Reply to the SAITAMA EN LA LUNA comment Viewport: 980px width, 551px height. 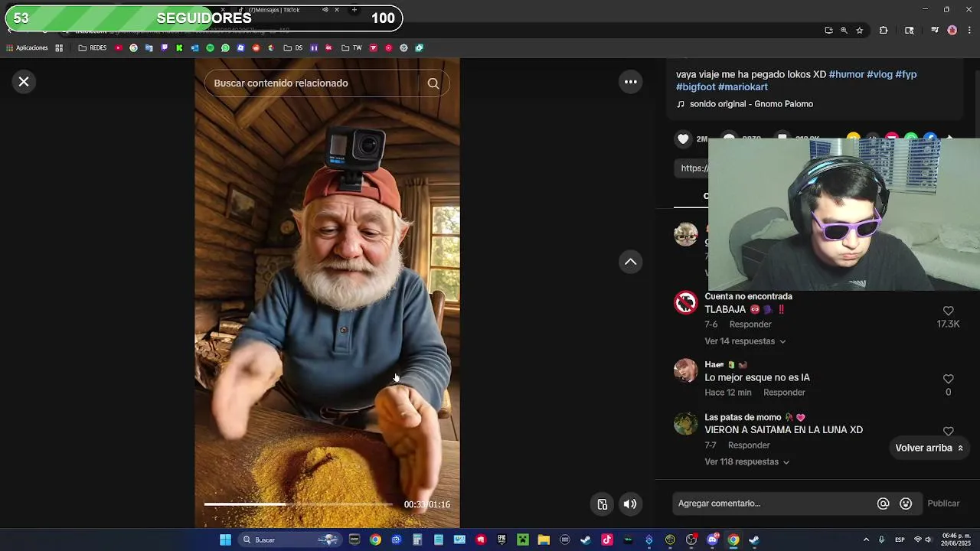749,445
